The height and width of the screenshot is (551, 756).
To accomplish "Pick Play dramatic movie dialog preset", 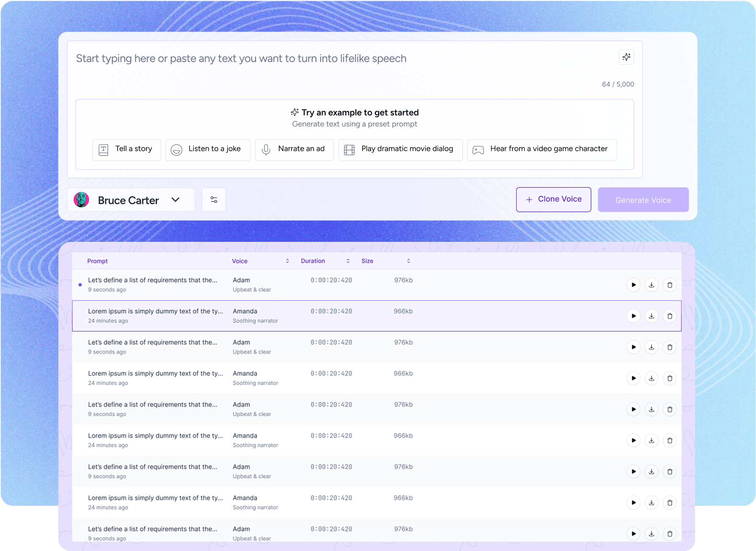I will click(x=400, y=150).
